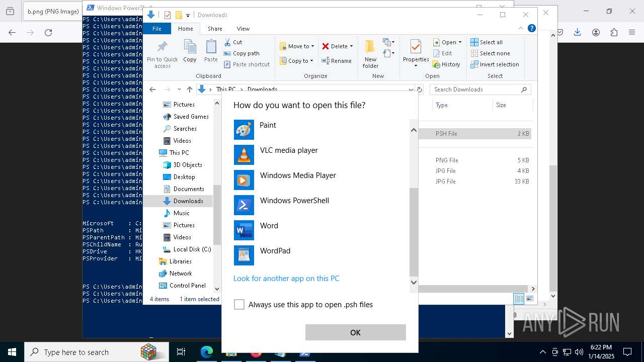Viewport: 644px width, 362px height.
Task: Open 3D Objects folder in sidebar
Action: 182,165
